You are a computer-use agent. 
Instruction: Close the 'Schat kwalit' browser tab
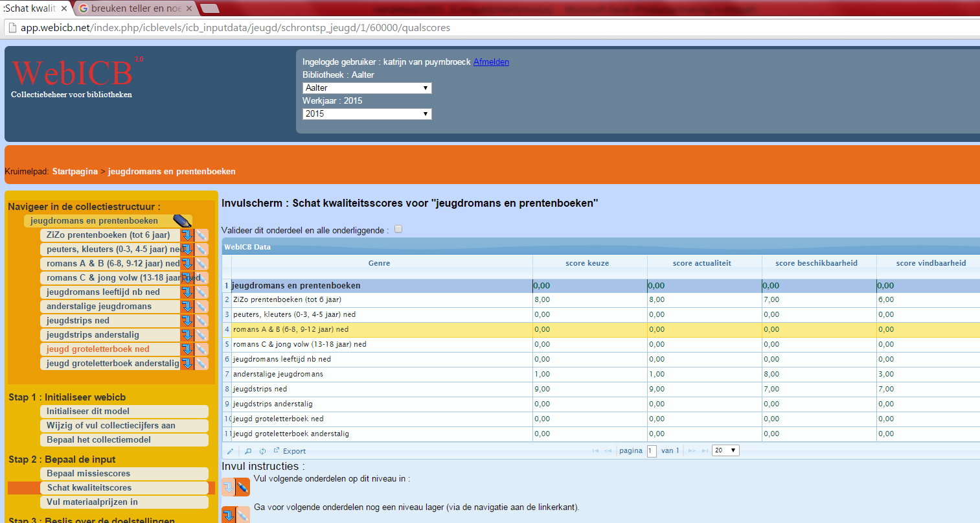click(64, 8)
